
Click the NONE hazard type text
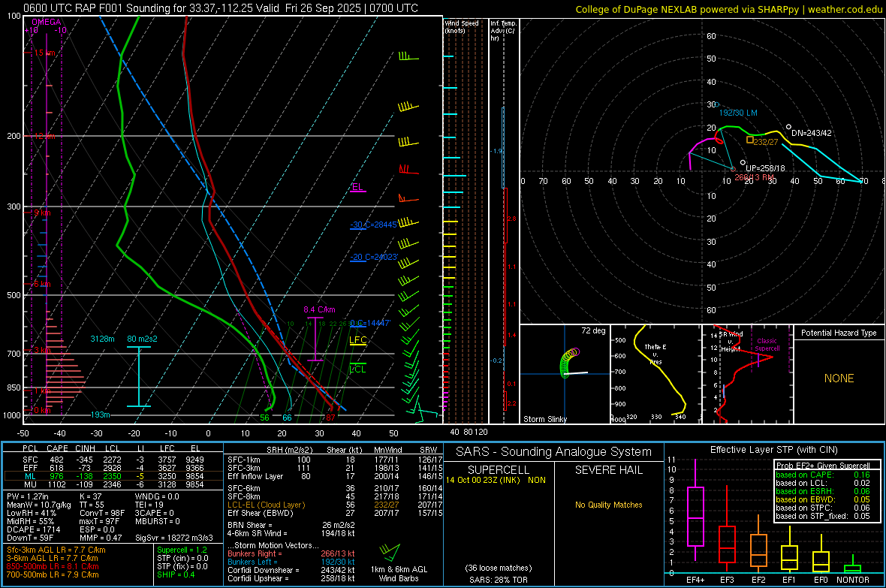839,378
